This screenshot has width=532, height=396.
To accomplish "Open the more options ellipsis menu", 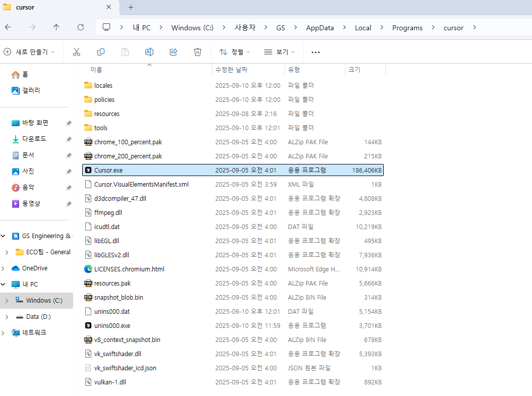I will click(x=316, y=52).
